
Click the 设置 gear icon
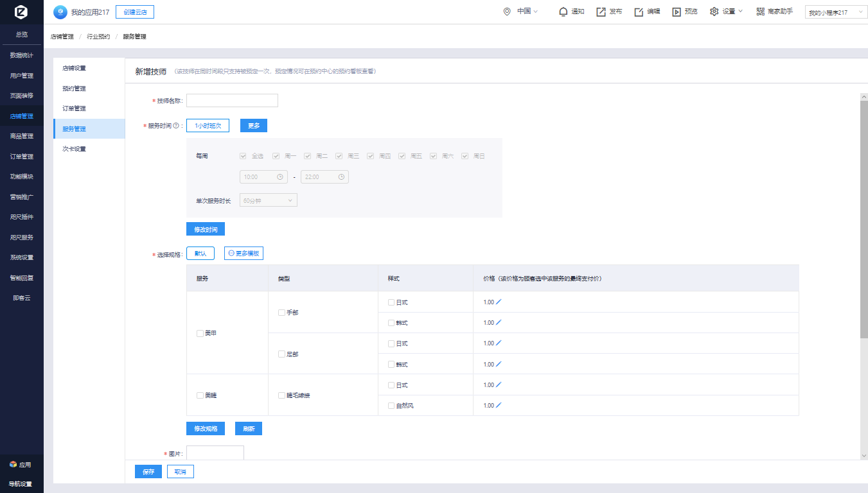point(714,12)
